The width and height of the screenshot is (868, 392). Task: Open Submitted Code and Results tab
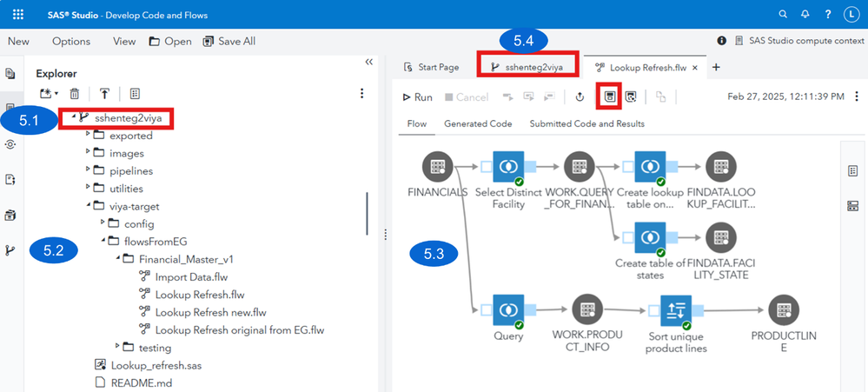[x=586, y=124]
